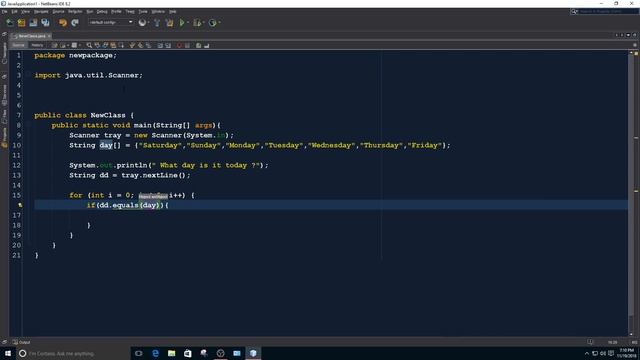
Task: Build the project with the hammer icon
Action: coord(157,23)
